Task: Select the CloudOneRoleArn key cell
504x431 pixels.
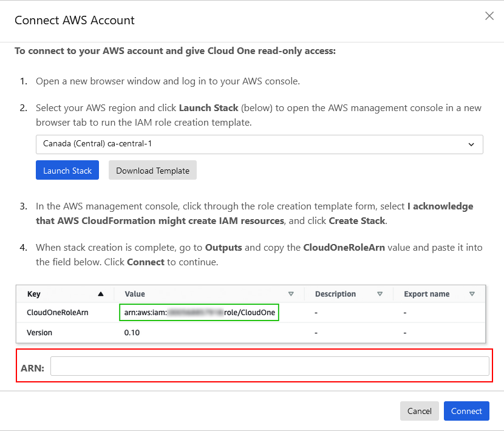Action: tap(58, 313)
